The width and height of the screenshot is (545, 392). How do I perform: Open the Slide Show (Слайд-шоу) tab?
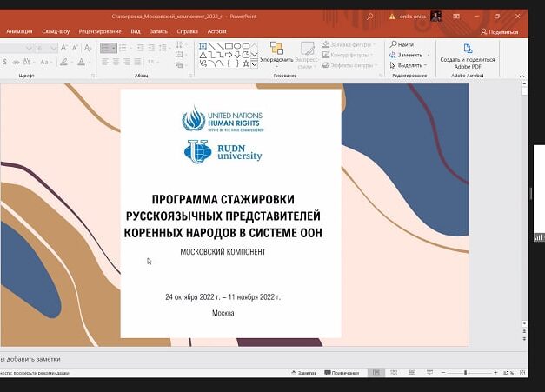(x=56, y=31)
